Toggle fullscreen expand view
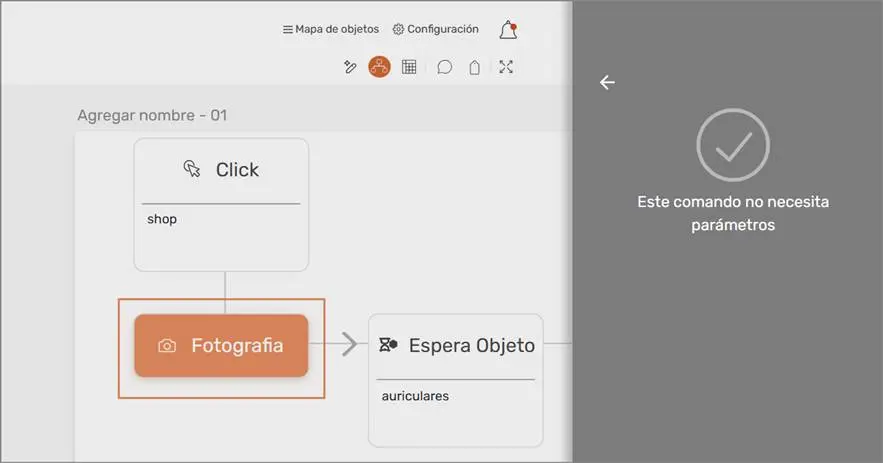 [x=506, y=67]
